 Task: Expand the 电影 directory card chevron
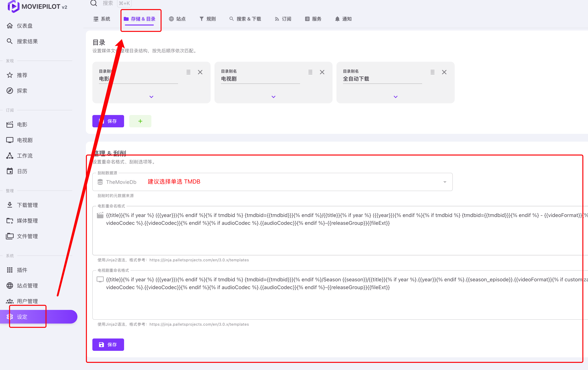click(x=151, y=97)
